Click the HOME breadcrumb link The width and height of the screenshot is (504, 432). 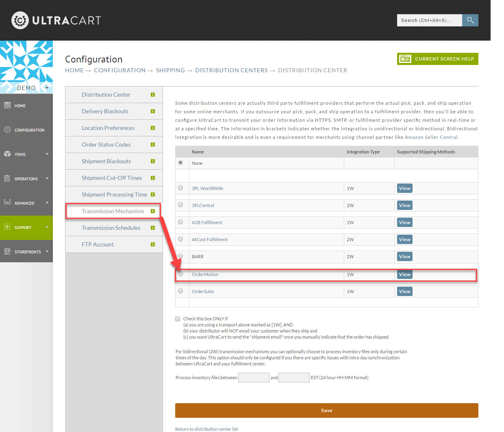tap(74, 70)
